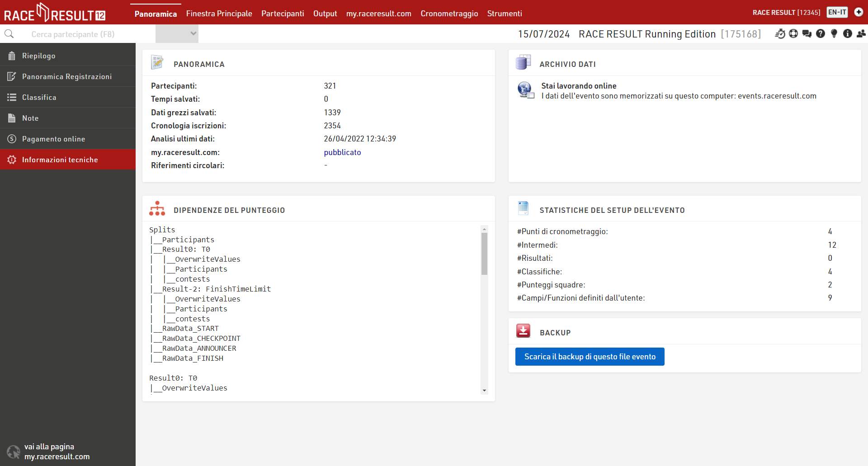The height and width of the screenshot is (466, 868).
Task: Click Scarica il backup di questo file evento
Action: [590, 357]
